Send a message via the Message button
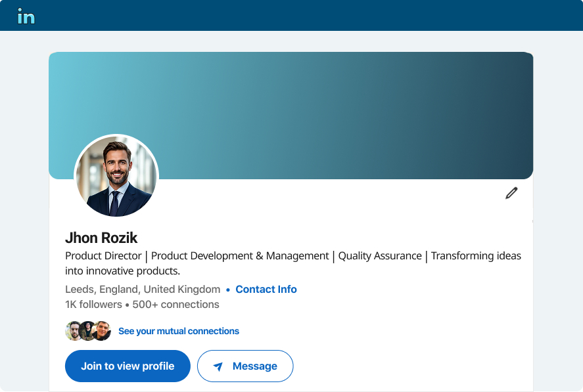Viewport: 583px width, 392px height. [x=245, y=366]
